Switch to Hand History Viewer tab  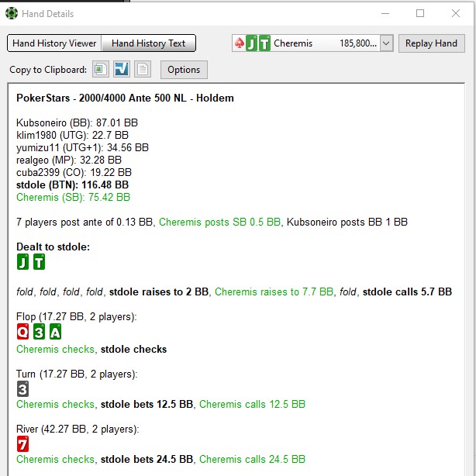pyautogui.click(x=54, y=43)
